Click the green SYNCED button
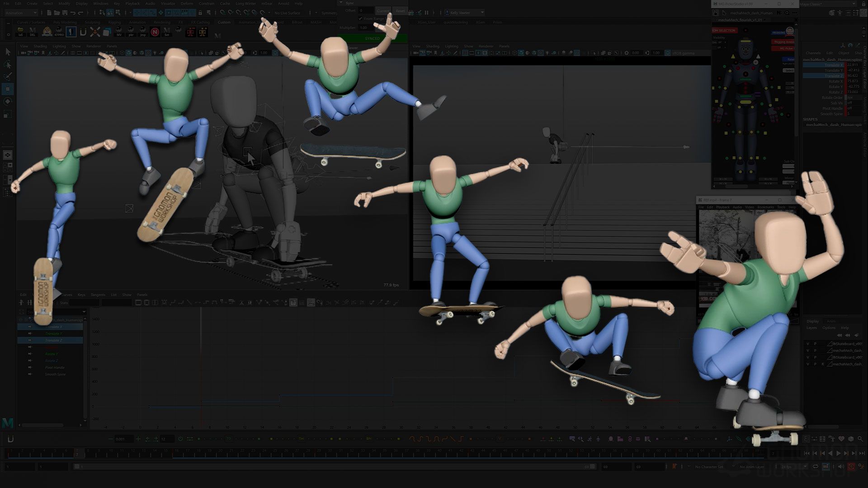 pyautogui.click(x=372, y=39)
